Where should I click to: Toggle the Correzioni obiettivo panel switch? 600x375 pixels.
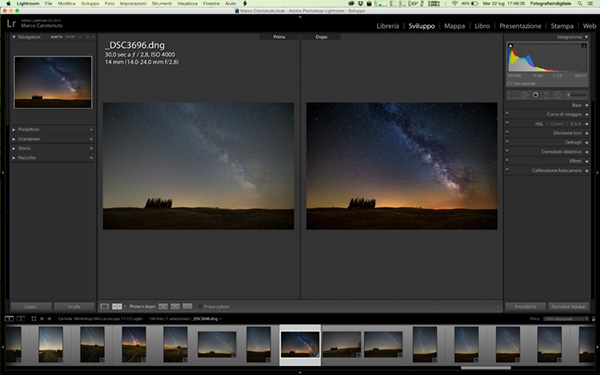click(x=507, y=151)
